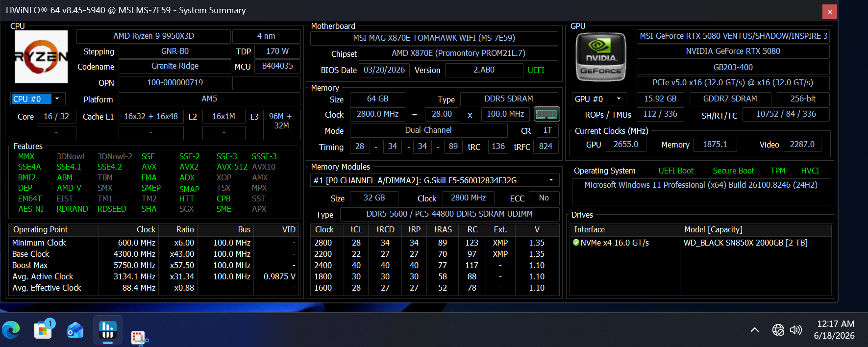Open the clock showing 12:17 AM

[835, 324]
